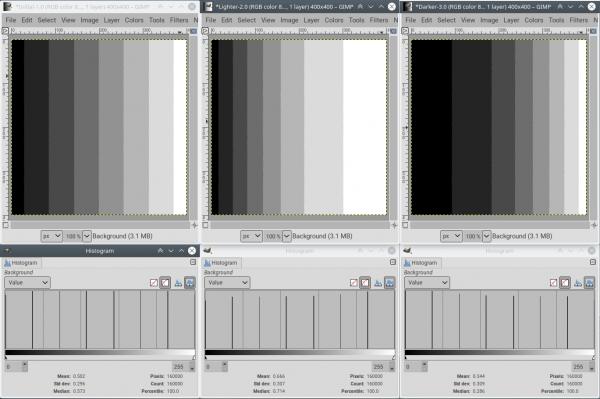600x399 pixels.
Task: Toggle quick mask in the Initial image window
Action: pos(5,225)
